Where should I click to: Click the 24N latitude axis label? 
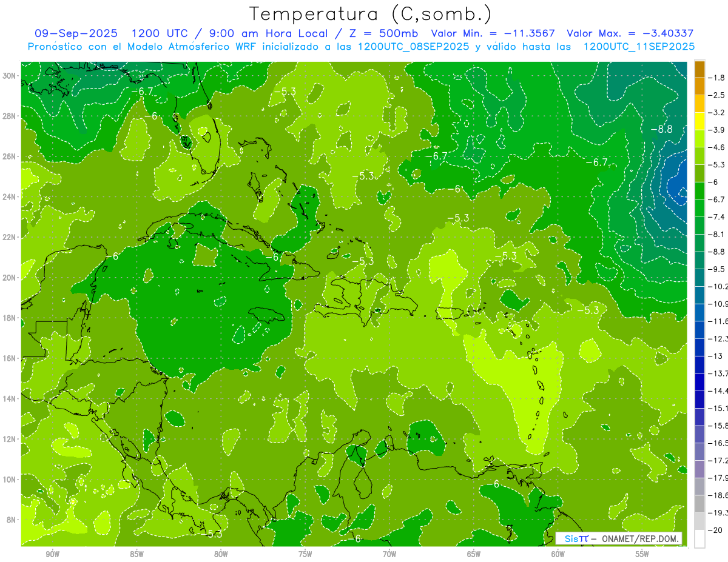coord(10,197)
